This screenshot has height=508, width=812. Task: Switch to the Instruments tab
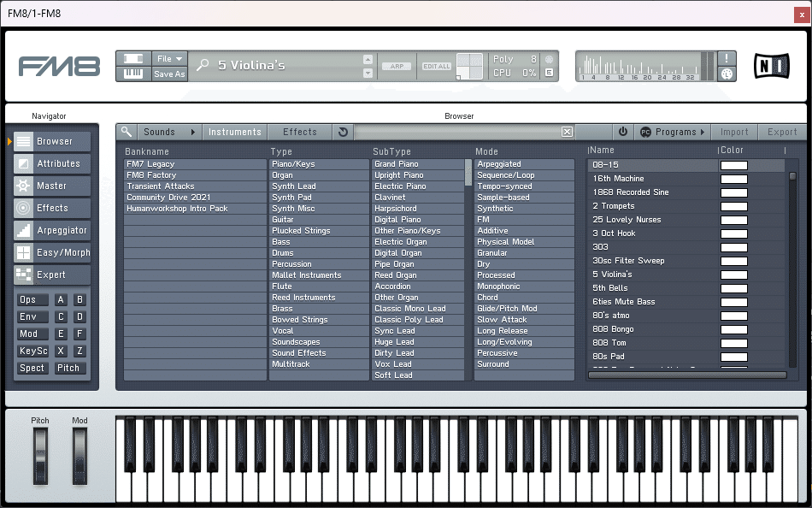tap(234, 133)
